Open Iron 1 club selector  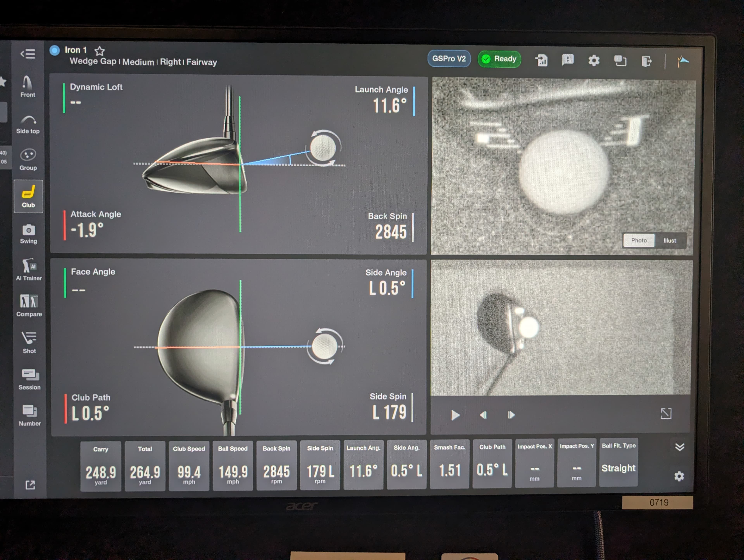[75, 50]
